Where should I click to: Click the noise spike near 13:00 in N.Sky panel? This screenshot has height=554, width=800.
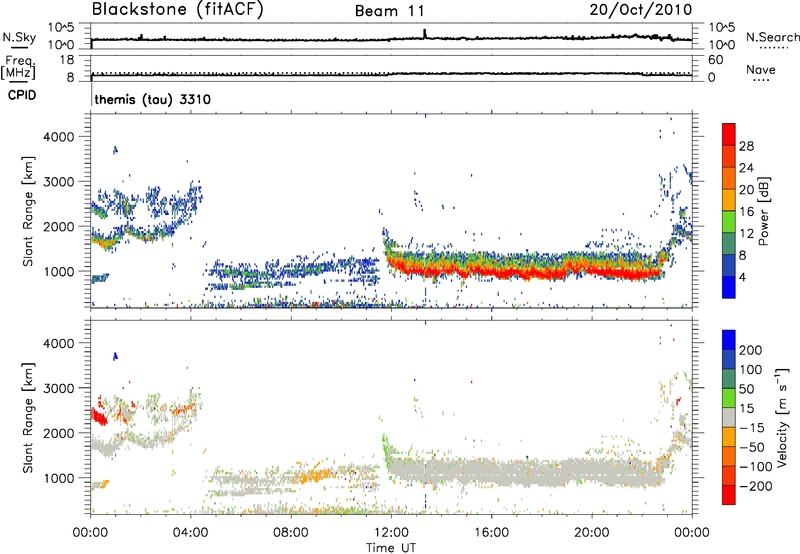[424, 34]
